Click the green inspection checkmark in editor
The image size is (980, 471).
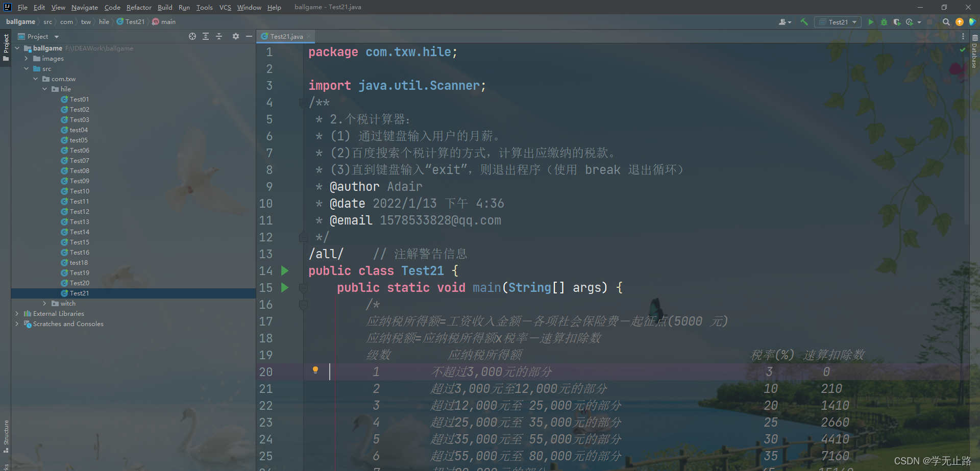(963, 49)
